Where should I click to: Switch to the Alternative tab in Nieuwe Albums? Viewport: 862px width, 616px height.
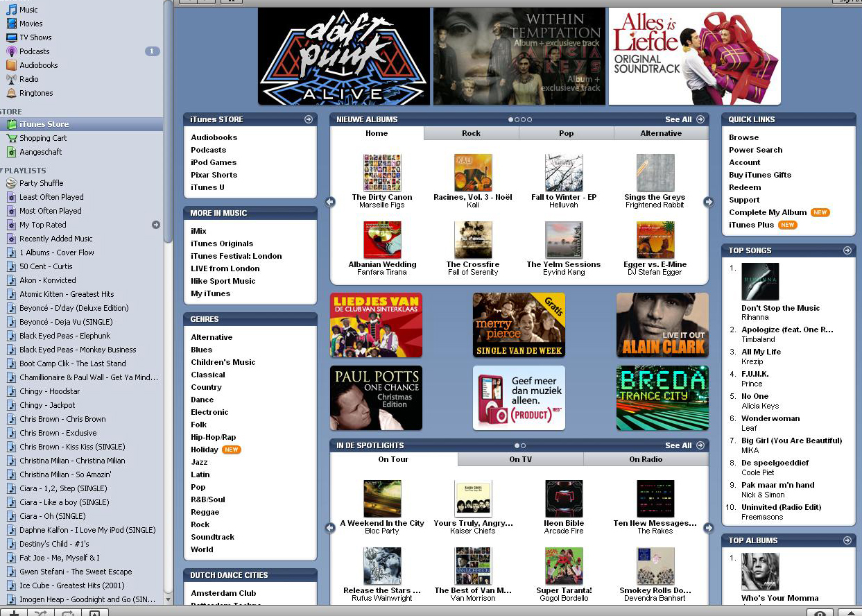click(x=661, y=133)
